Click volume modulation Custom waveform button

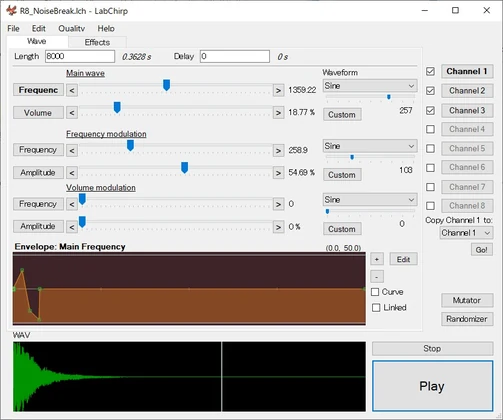[342, 229]
